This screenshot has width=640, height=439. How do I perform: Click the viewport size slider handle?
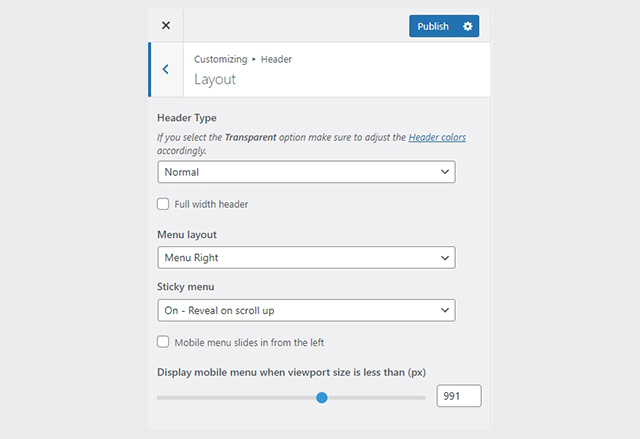[x=322, y=397]
